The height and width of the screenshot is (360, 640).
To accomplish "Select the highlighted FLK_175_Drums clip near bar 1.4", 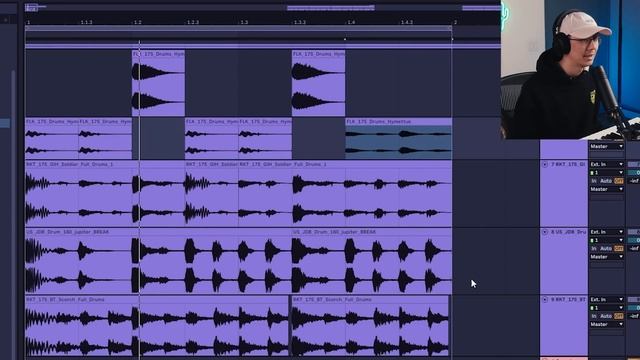I will click(x=398, y=139).
